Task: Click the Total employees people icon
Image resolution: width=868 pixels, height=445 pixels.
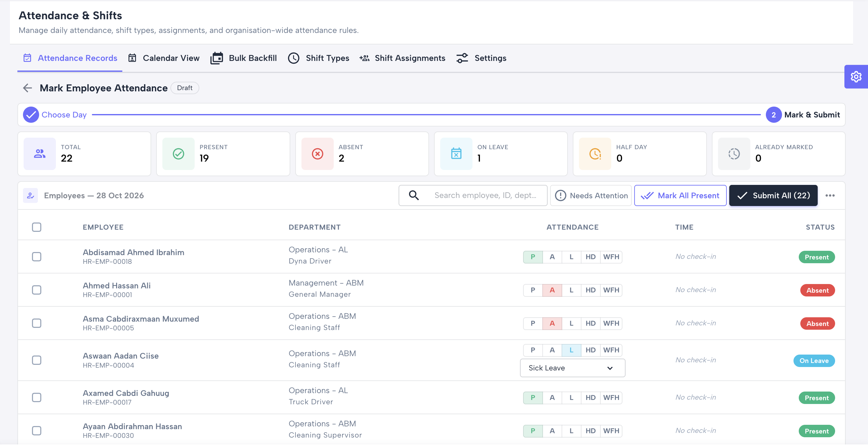Action: (x=40, y=154)
